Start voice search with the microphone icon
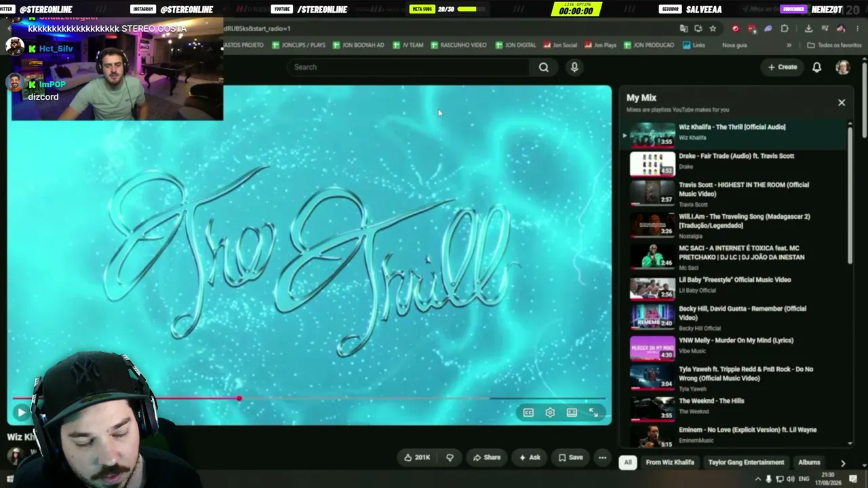The width and height of the screenshot is (868, 488). (x=574, y=67)
